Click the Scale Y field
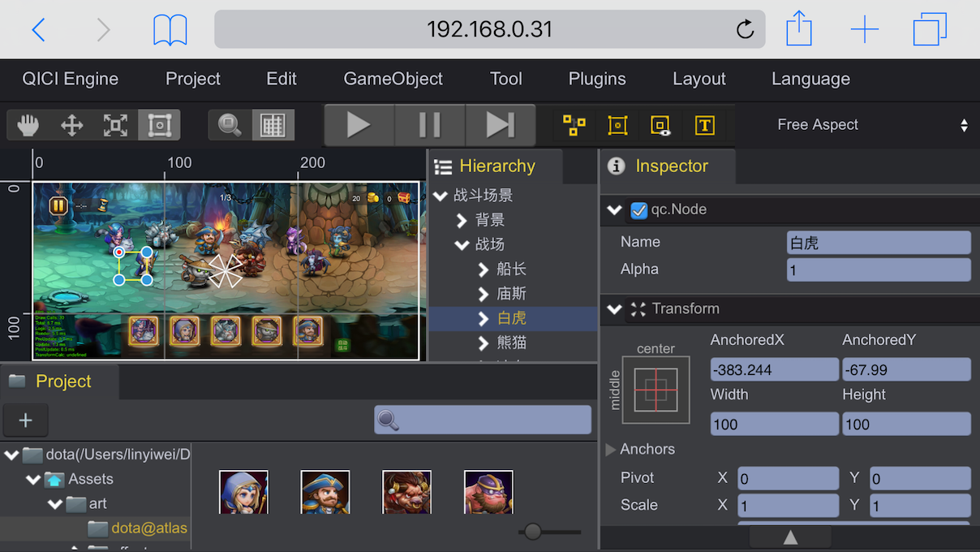This screenshot has height=552, width=980. pyautogui.click(x=920, y=505)
